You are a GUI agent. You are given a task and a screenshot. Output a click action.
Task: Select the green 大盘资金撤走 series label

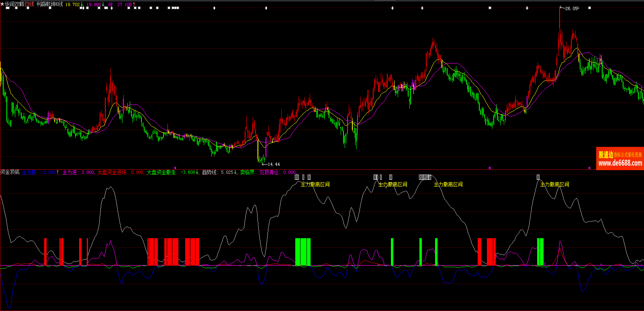pyautogui.click(x=162, y=172)
